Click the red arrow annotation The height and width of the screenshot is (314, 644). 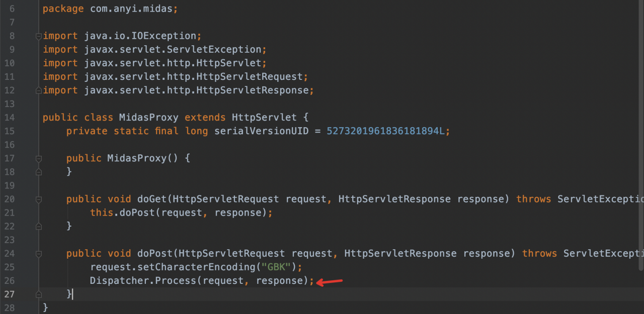(x=330, y=282)
